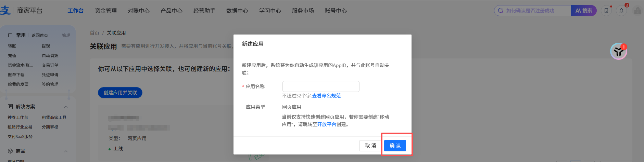This screenshot has height=162, width=644.
Task: Open the notification bell icon
Action: (621, 11)
